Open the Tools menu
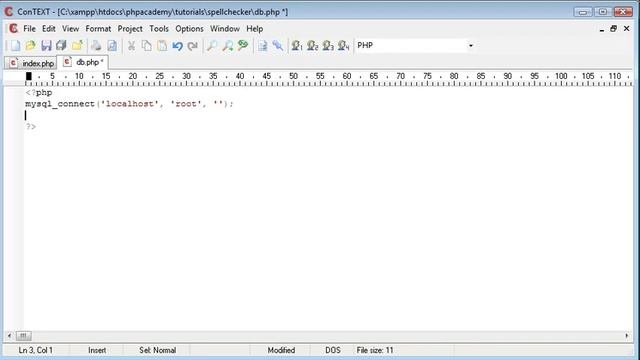The image size is (640, 360). (x=159, y=29)
